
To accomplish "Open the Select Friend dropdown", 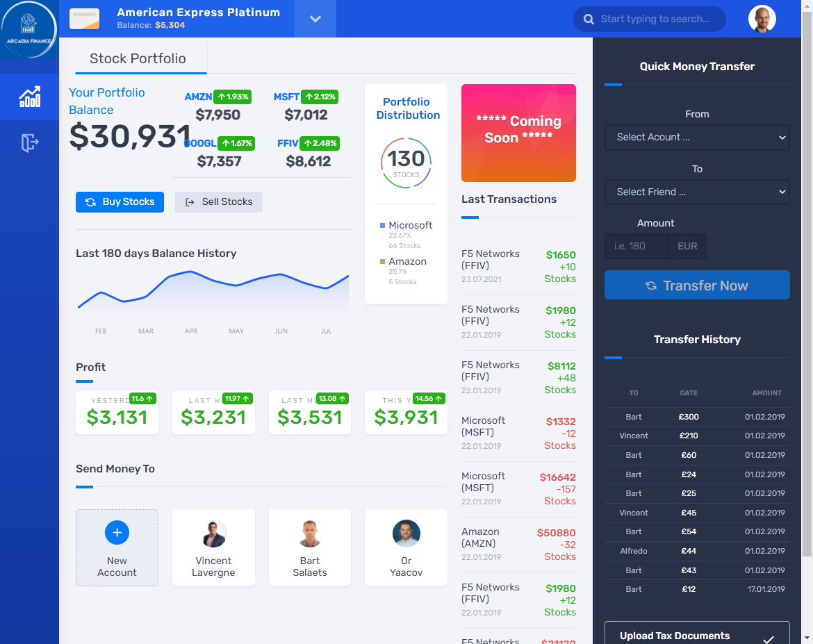I will (x=697, y=192).
